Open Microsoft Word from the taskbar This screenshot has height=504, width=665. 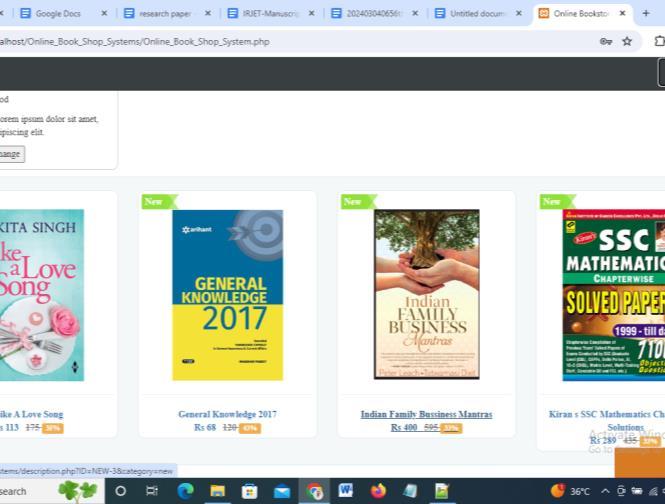tap(346, 491)
